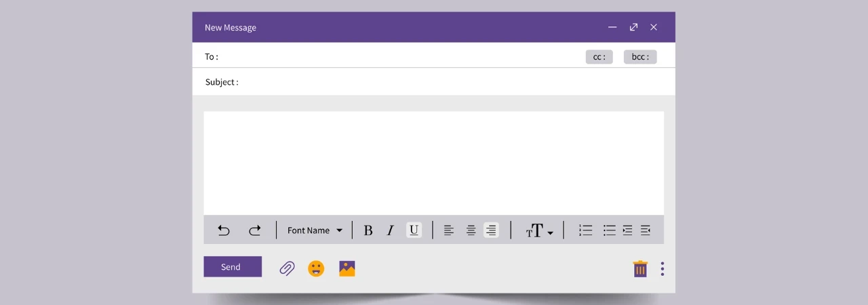
Task: Expand the New Message window
Action: coord(633,27)
